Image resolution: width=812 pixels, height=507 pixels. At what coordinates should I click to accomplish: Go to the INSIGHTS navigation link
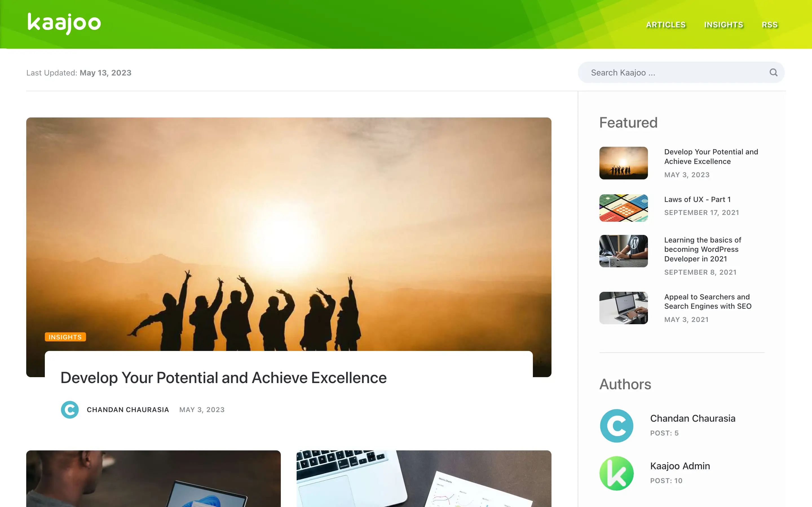point(723,25)
